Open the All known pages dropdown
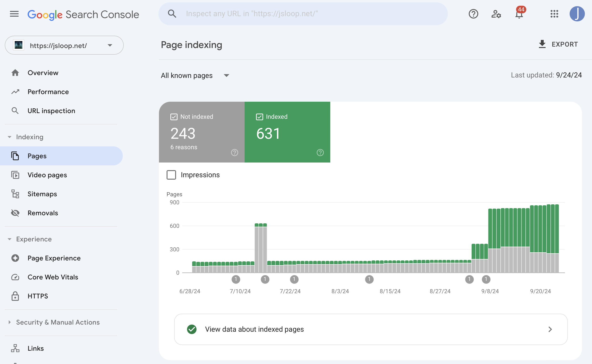Image resolution: width=592 pixels, height=364 pixels. 195,76
